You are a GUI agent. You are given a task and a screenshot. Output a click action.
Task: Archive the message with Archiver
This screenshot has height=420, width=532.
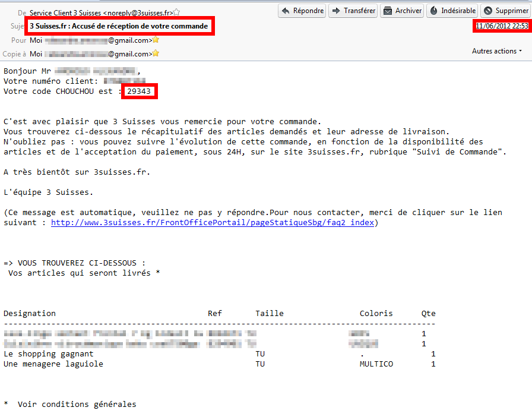click(402, 11)
